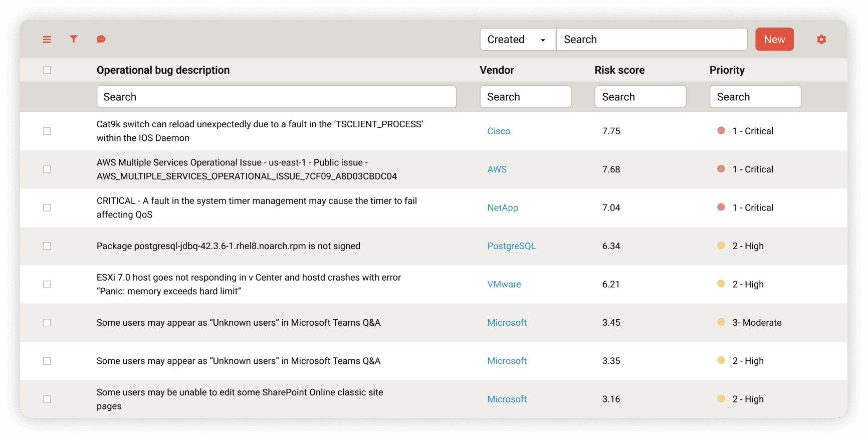Click yellow Moderate priority dot
The height and width of the screenshot is (438, 868).
coord(721,322)
